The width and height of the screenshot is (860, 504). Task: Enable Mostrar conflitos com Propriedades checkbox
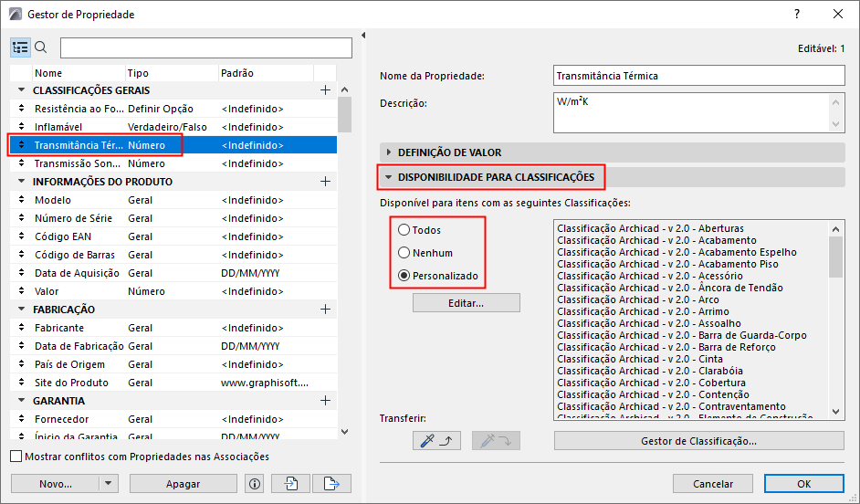click(16, 457)
